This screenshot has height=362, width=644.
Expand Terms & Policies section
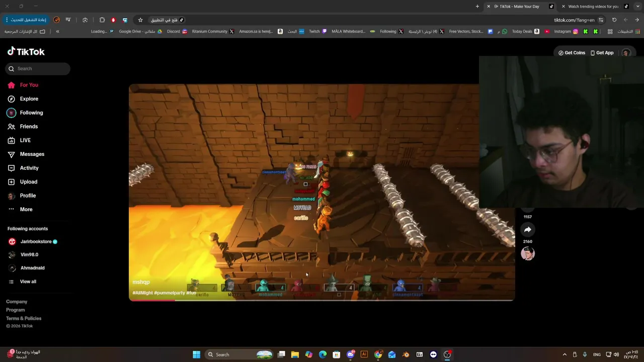pos(24,318)
